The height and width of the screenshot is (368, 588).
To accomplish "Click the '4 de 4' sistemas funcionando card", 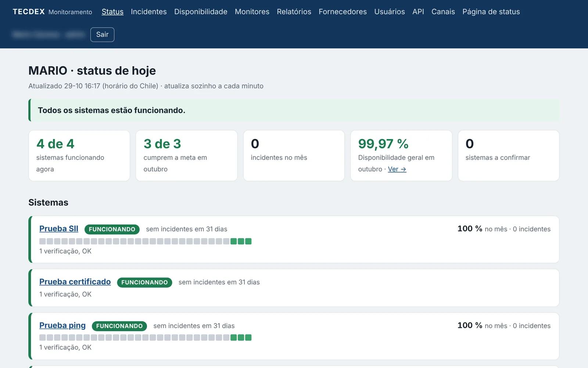I will pyautogui.click(x=79, y=156).
